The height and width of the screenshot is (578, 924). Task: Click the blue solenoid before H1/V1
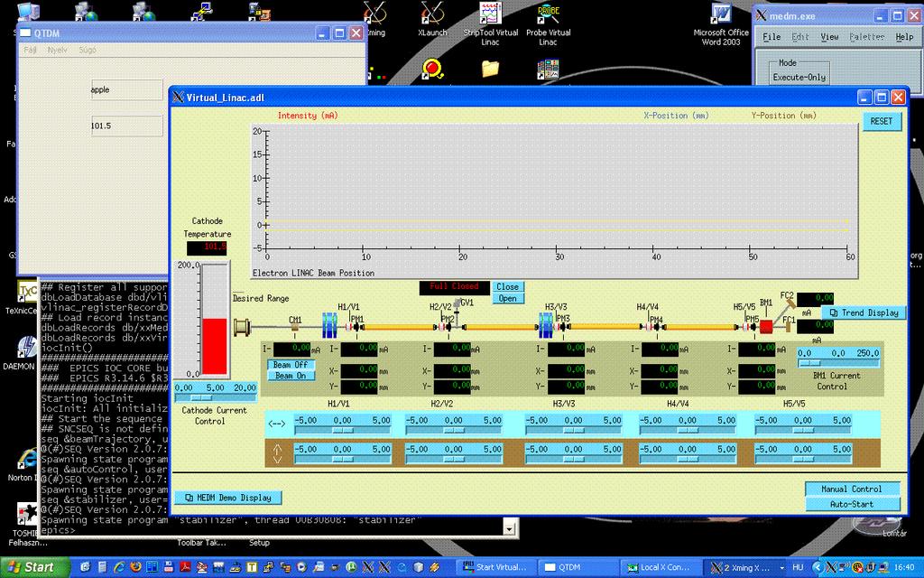point(329,325)
